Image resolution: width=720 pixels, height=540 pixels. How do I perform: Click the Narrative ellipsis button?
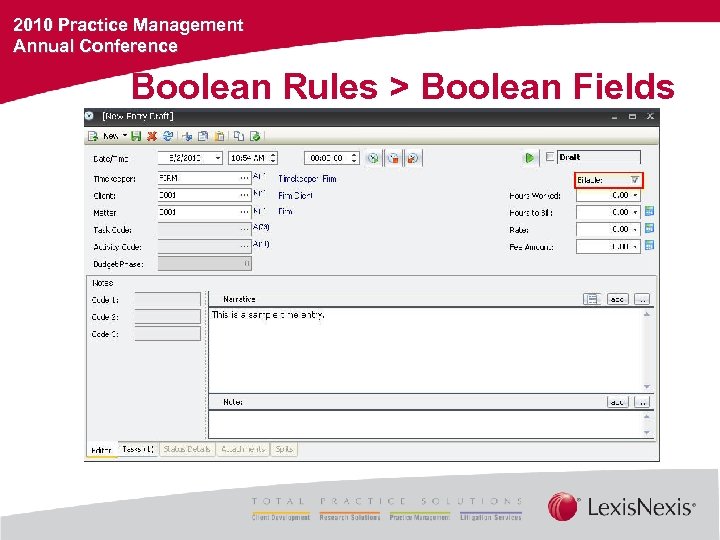(x=642, y=299)
